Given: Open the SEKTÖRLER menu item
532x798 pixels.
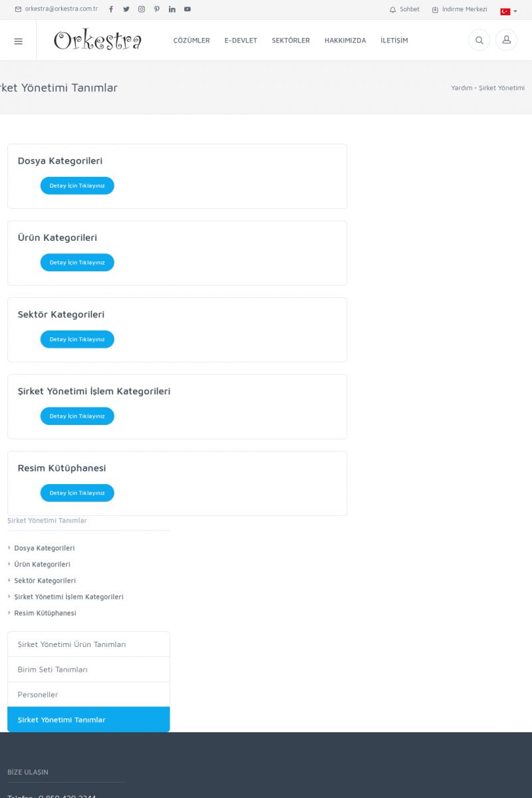Looking at the screenshot, I should [x=291, y=41].
